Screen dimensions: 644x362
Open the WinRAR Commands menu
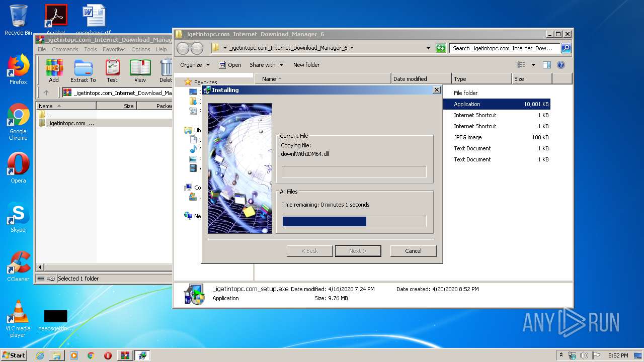coord(65,49)
